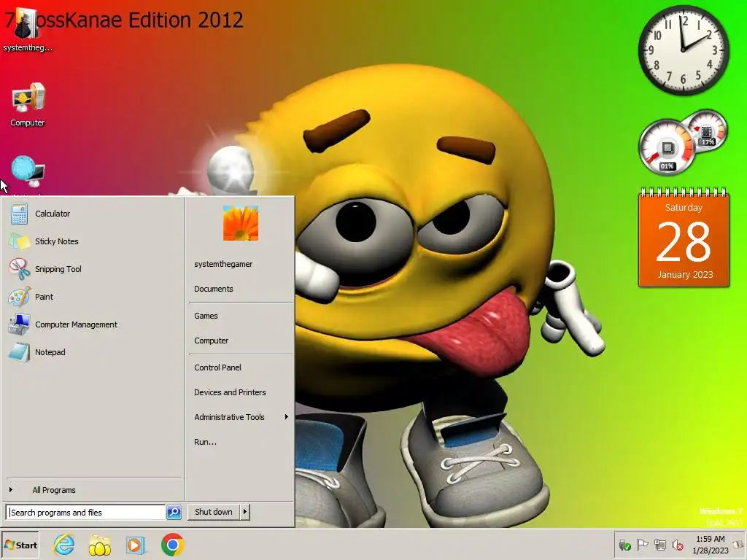Launch Paint from the Start menu
This screenshot has width=747, height=560.
pos(93,297)
